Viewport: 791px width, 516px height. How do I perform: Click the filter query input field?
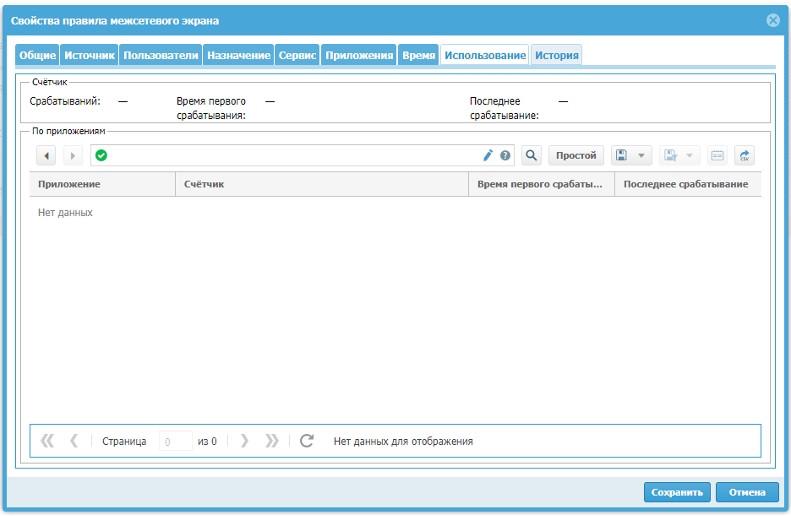tap(290, 156)
